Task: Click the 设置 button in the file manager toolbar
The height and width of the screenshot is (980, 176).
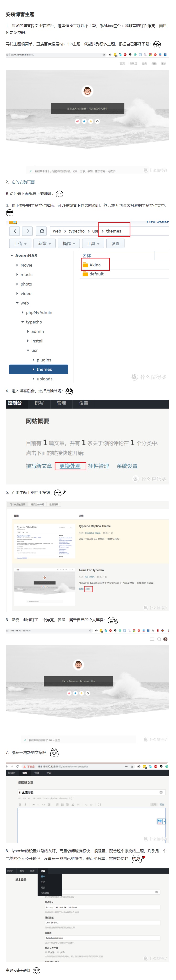Action: [x=115, y=244]
